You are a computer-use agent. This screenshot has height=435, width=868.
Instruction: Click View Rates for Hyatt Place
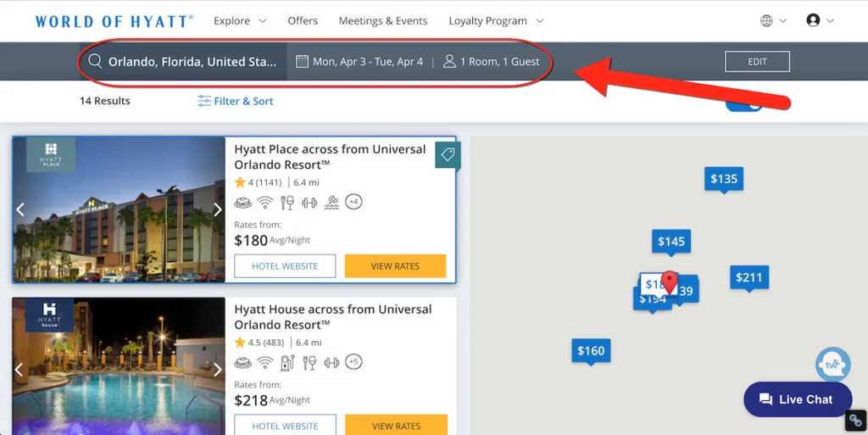(x=395, y=266)
